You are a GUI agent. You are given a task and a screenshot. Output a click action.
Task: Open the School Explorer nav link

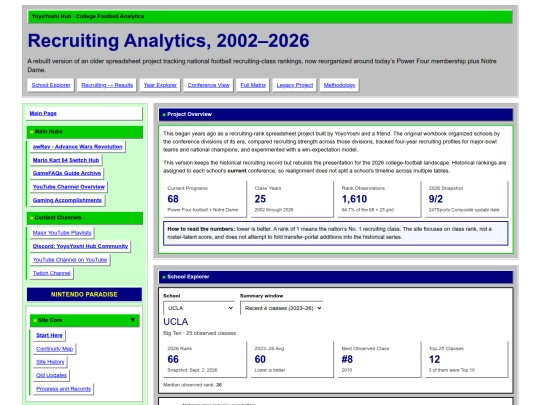coord(51,85)
